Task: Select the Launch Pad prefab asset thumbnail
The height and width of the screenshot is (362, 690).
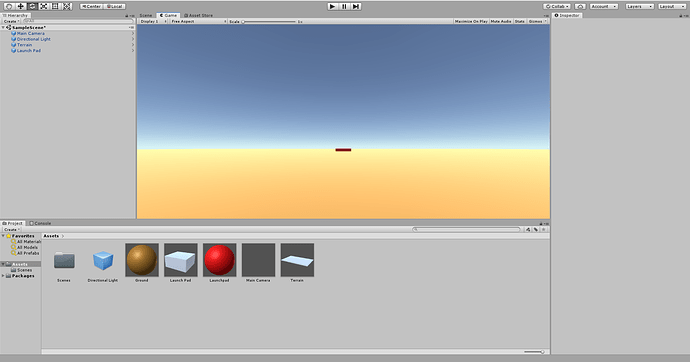Action: [180, 260]
